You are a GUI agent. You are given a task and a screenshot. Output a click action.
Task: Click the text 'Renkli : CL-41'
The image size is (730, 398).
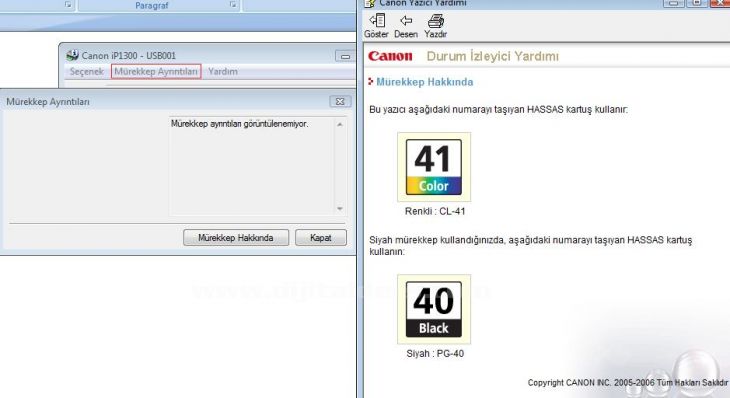pos(435,211)
